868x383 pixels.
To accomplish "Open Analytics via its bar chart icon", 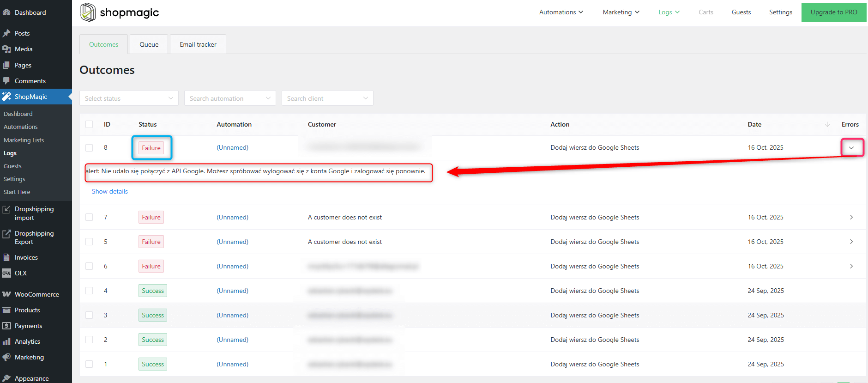I will [x=6, y=341].
